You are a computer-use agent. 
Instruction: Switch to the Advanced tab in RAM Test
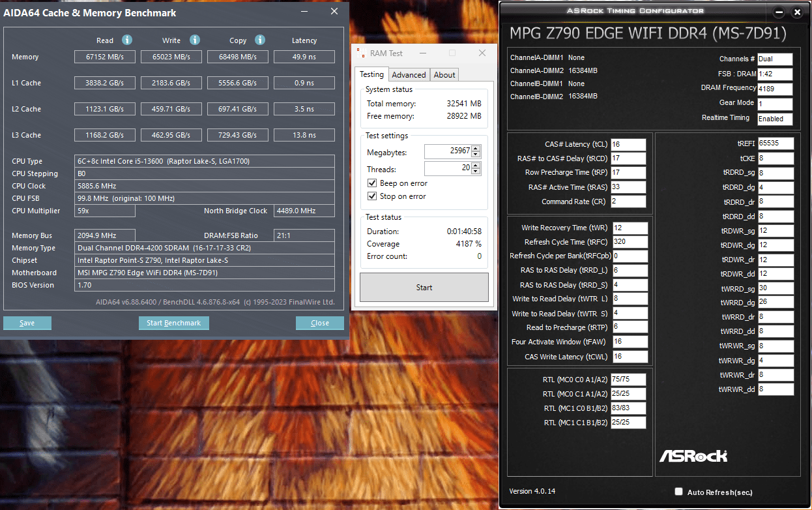409,75
